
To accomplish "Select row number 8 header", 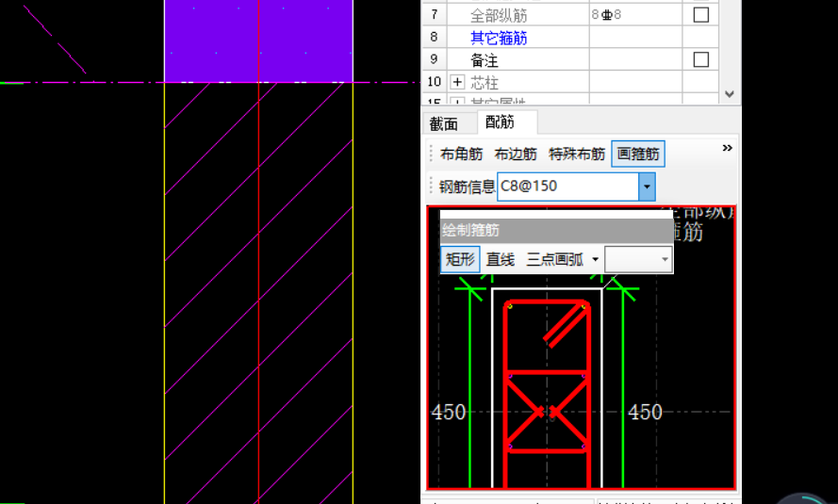I will tap(434, 38).
